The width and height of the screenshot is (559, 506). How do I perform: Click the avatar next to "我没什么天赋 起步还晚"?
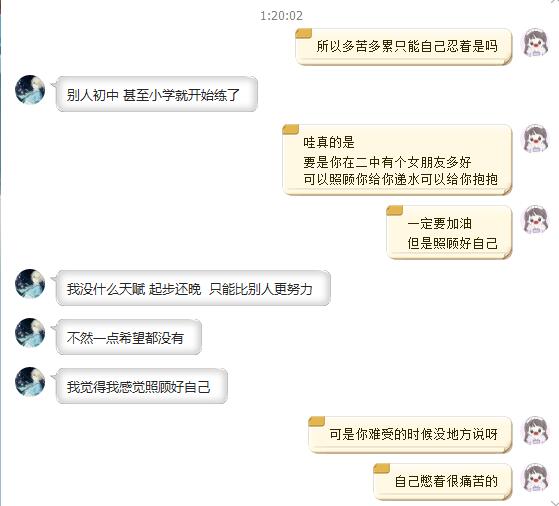click(x=30, y=283)
